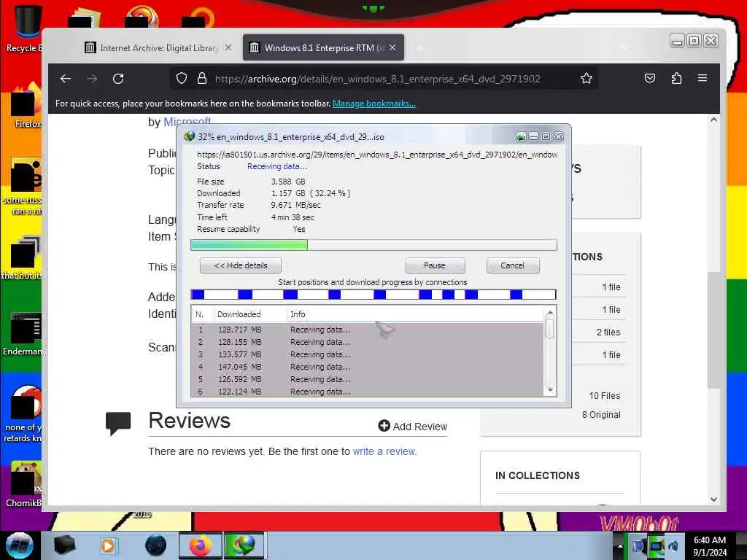
Task: Bookmark this page with the star icon
Action: (x=587, y=78)
